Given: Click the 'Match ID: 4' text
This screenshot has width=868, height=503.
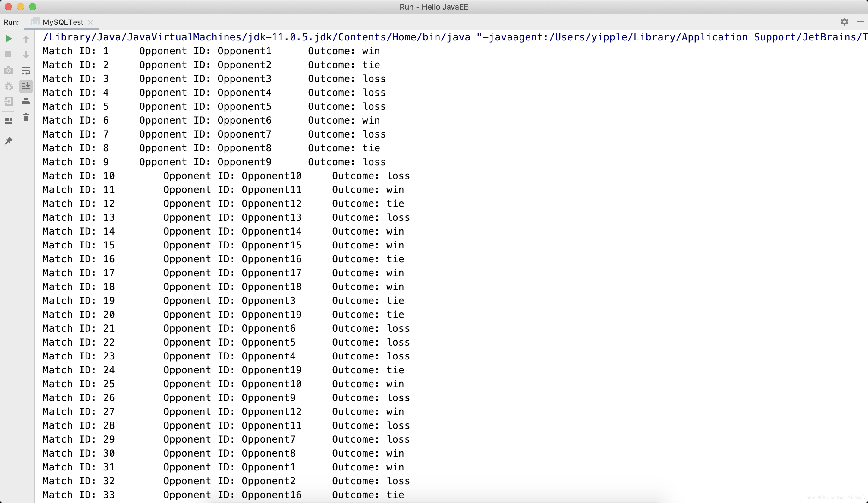Looking at the screenshot, I should tap(75, 93).
